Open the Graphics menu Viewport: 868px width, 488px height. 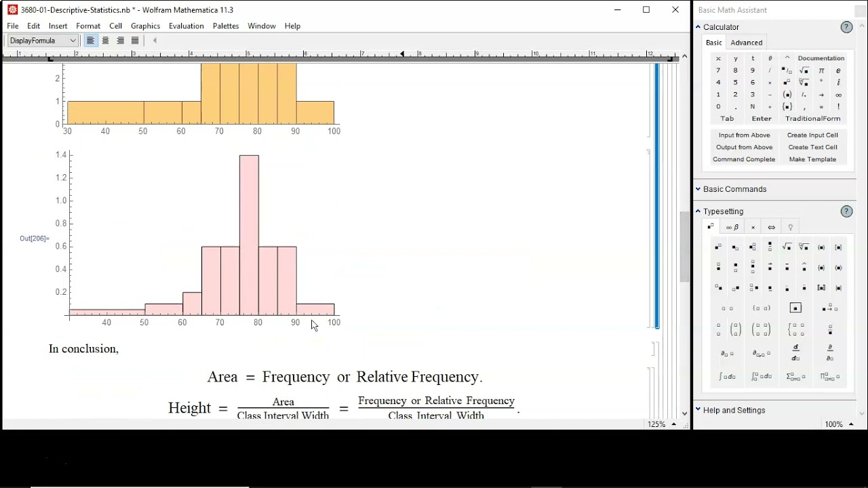click(145, 26)
